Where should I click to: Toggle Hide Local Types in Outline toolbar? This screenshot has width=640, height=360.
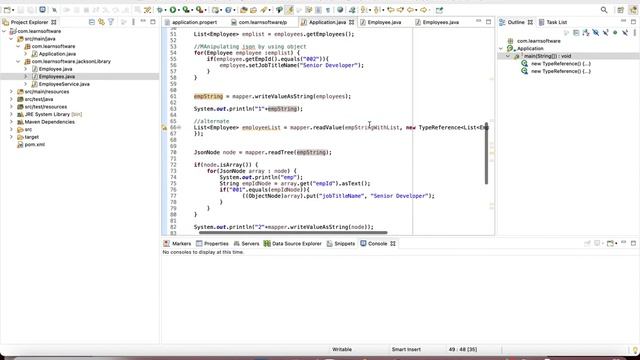[625, 33]
